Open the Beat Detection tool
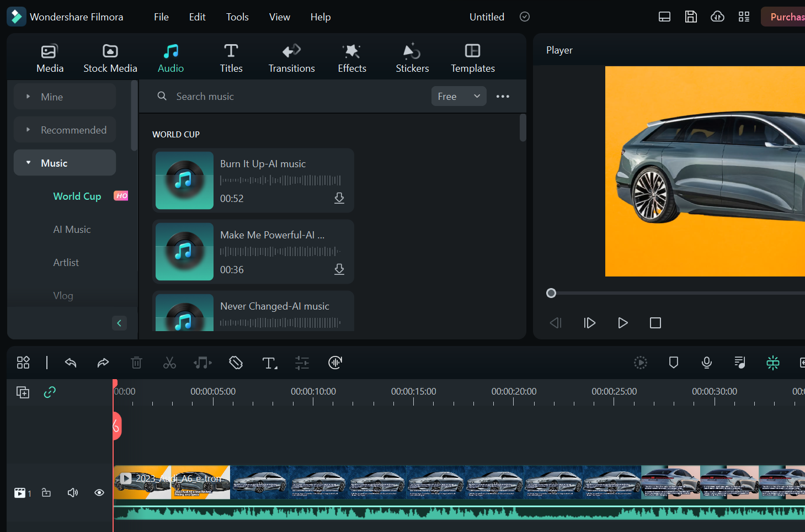 (202, 363)
